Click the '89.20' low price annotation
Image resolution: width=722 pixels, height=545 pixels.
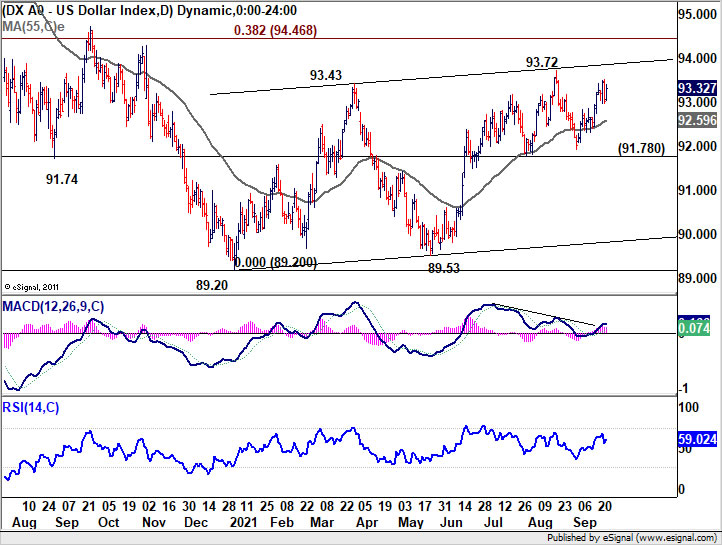point(212,285)
